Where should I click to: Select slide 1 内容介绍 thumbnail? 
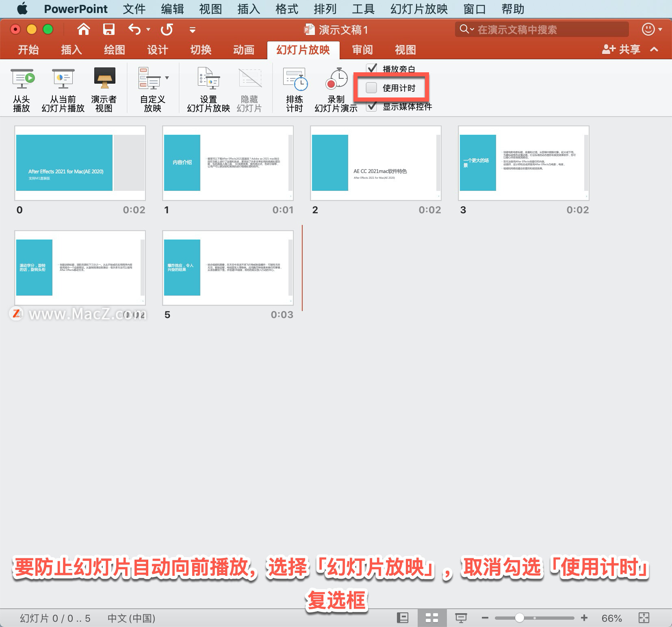point(228,163)
